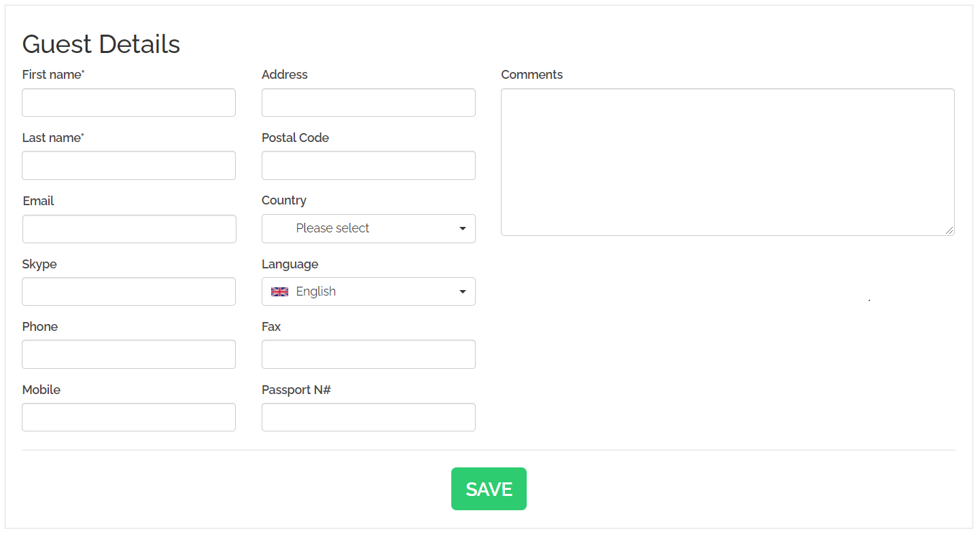
Task: Click the Skype input field
Action: point(128,291)
